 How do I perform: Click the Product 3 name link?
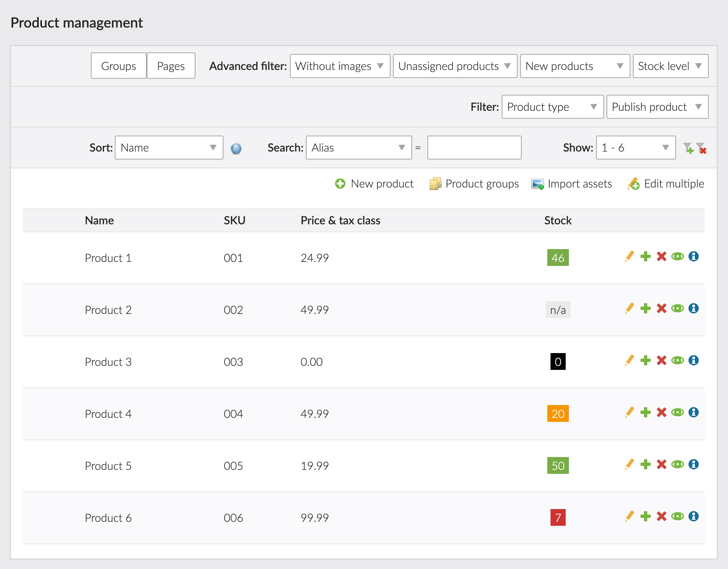108,361
